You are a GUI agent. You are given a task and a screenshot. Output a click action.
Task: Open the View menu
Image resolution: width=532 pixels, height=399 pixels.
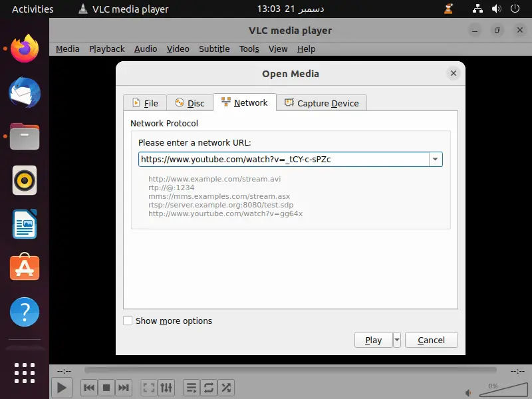(x=278, y=49)
